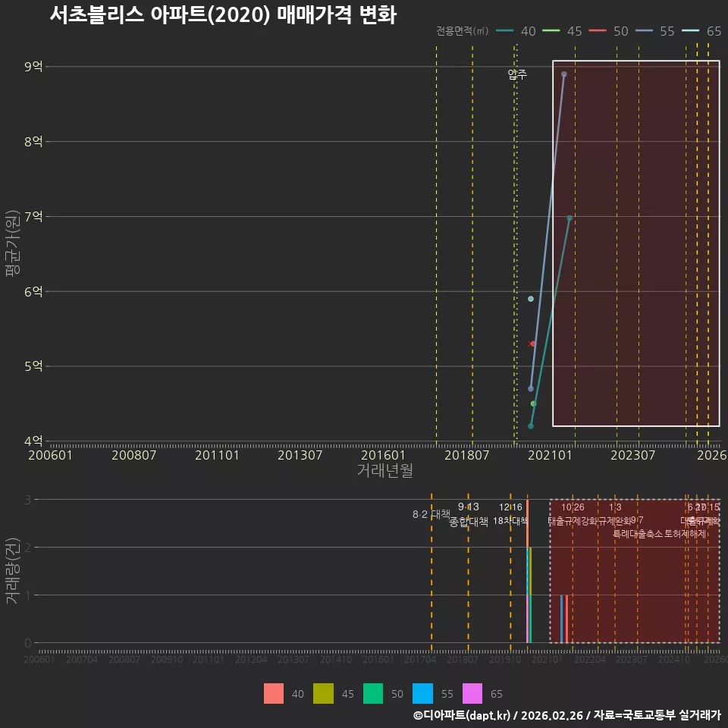This screenshot has height=728, width=728.
Task: Click the 55 blue legend swatch at bottom
Action: pyautogui.click(x=422, y=694)
